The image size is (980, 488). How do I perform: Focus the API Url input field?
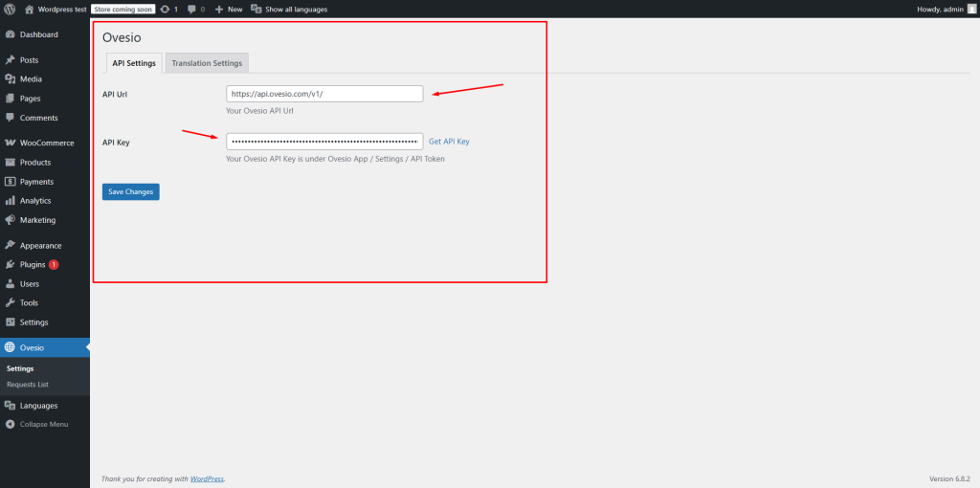[324, 94]
